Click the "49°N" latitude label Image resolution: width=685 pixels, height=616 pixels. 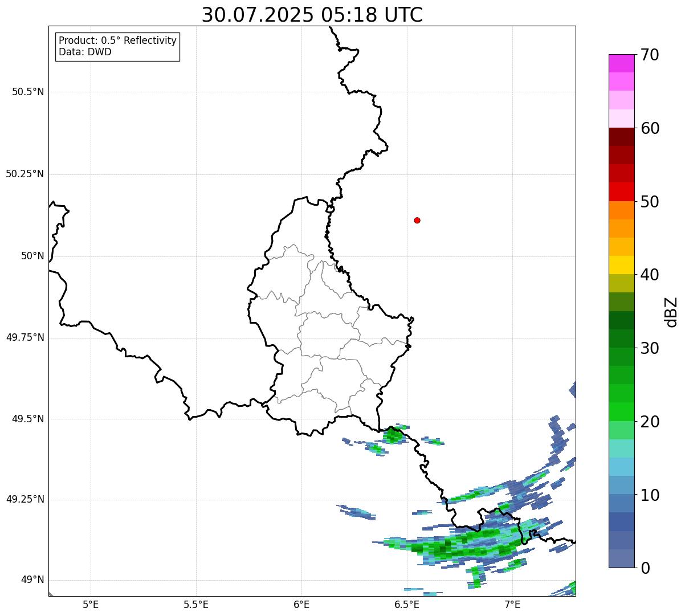(32, 580)
